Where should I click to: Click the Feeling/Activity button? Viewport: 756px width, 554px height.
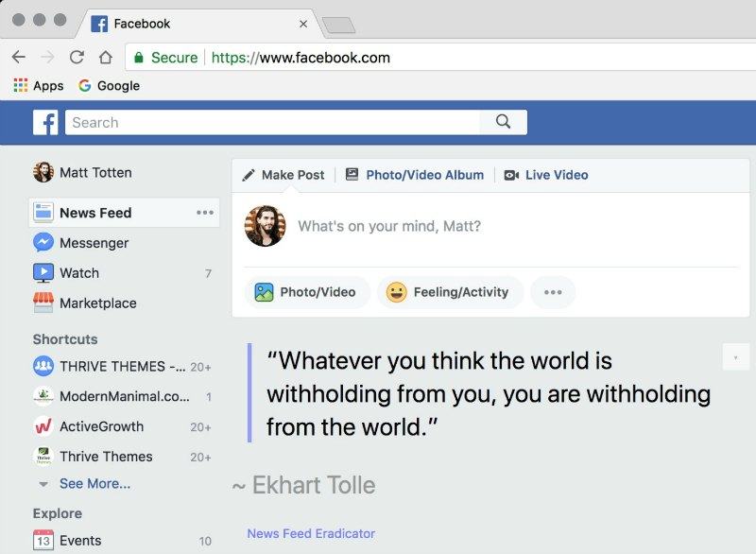pos(451,292)
